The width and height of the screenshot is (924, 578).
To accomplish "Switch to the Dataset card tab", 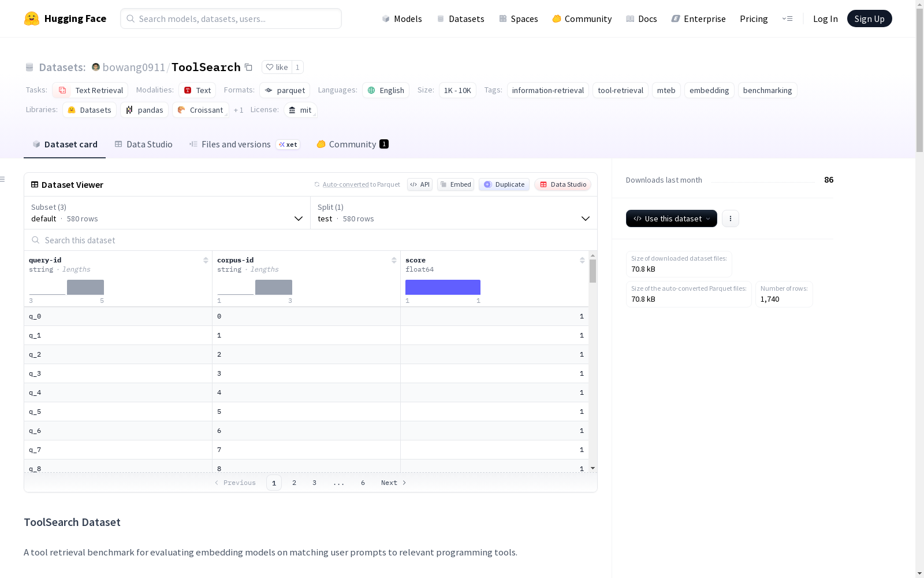I will pyautogui.click(x=65, y=144).
